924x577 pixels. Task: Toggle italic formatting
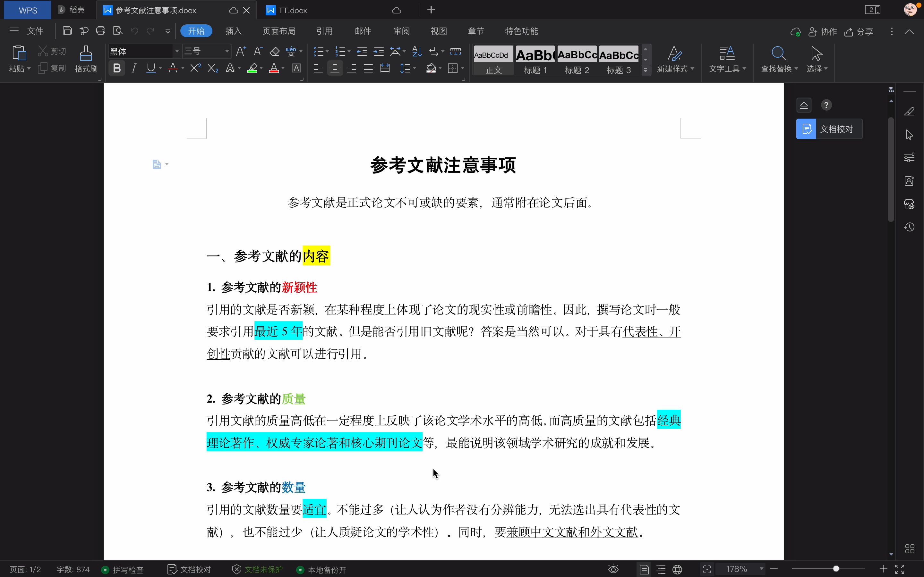pyautogui.click(x=134, y=68)
